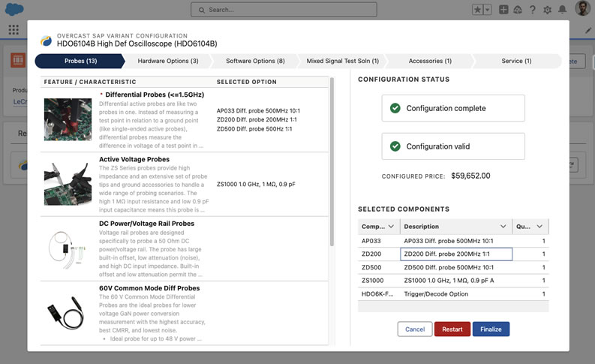This screenshot has width=595, height=364.
Task: Select the ZD500 component cell
Action: (379, 267)
